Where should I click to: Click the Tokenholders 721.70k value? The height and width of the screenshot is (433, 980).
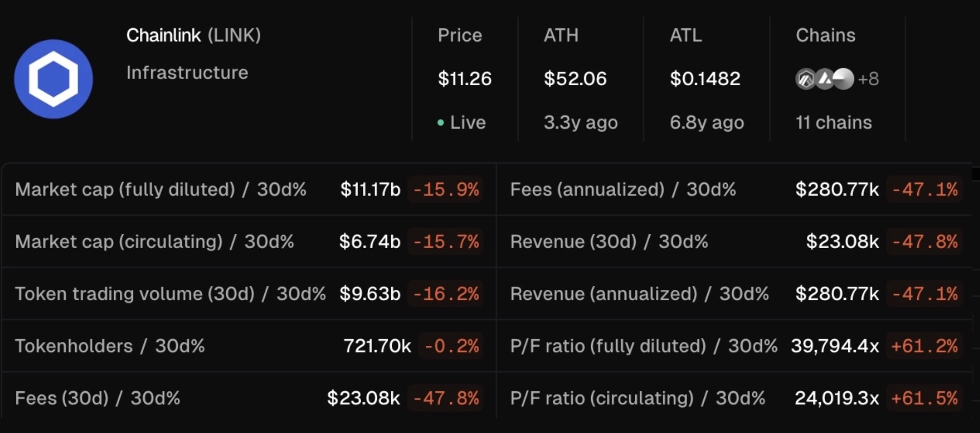[377, 346]
